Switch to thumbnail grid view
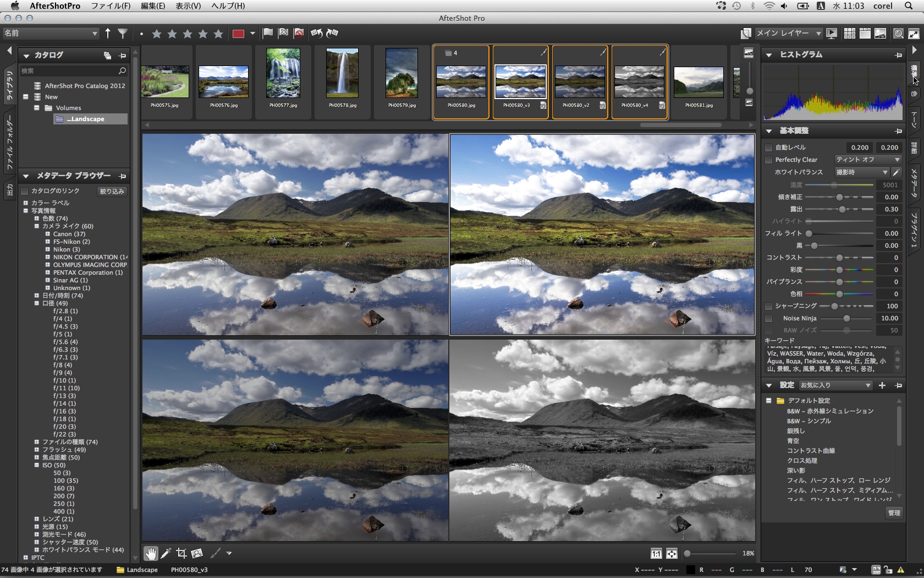 (850, 34)
